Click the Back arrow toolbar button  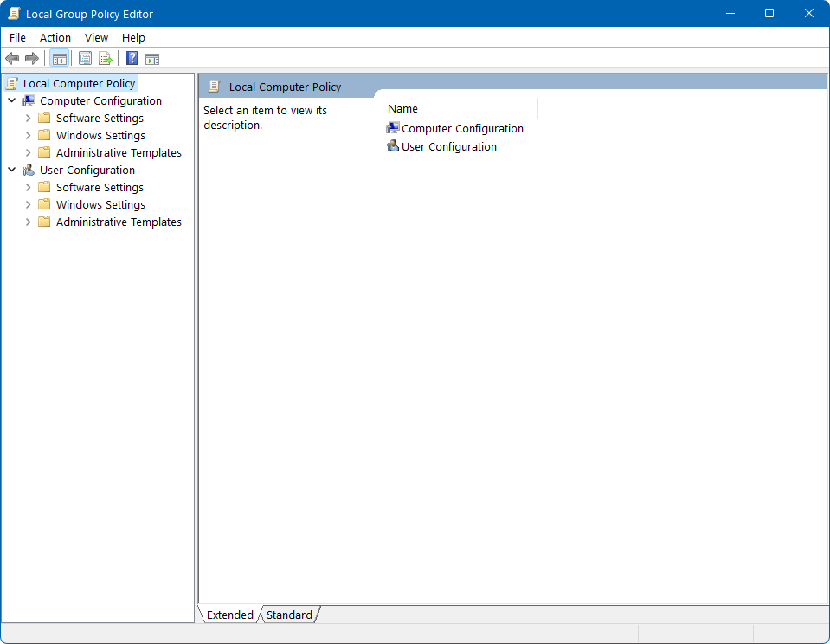coord(12,58)
